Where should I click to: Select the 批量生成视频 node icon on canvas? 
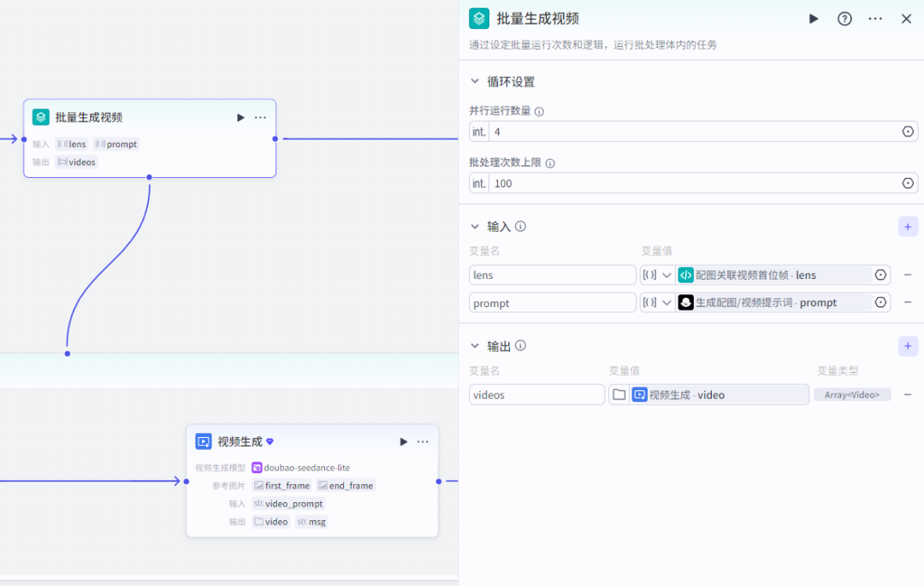(x=41, y=117)
